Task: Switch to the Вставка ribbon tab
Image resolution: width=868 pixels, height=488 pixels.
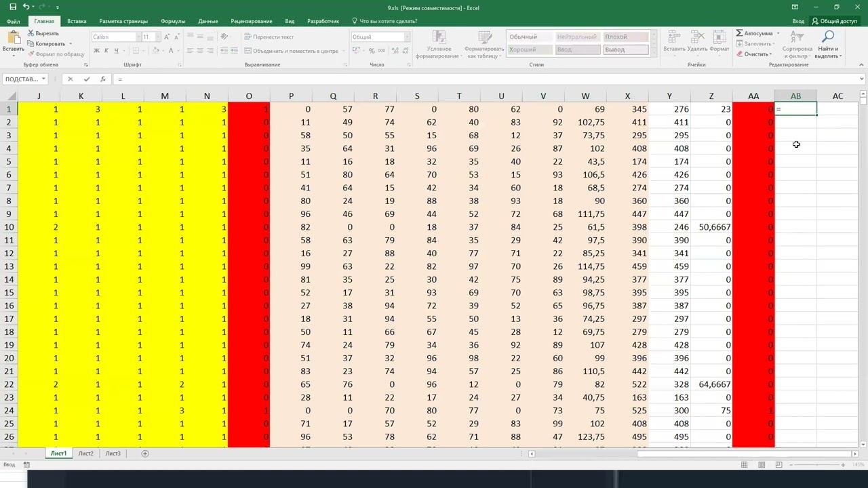Action: (77, 21)
